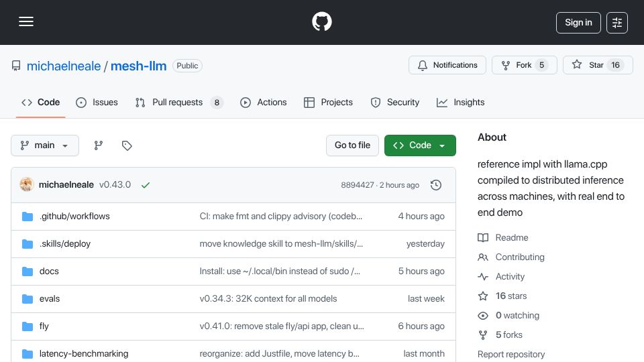Click the folder icon beside evals

(x=28, y=299)
